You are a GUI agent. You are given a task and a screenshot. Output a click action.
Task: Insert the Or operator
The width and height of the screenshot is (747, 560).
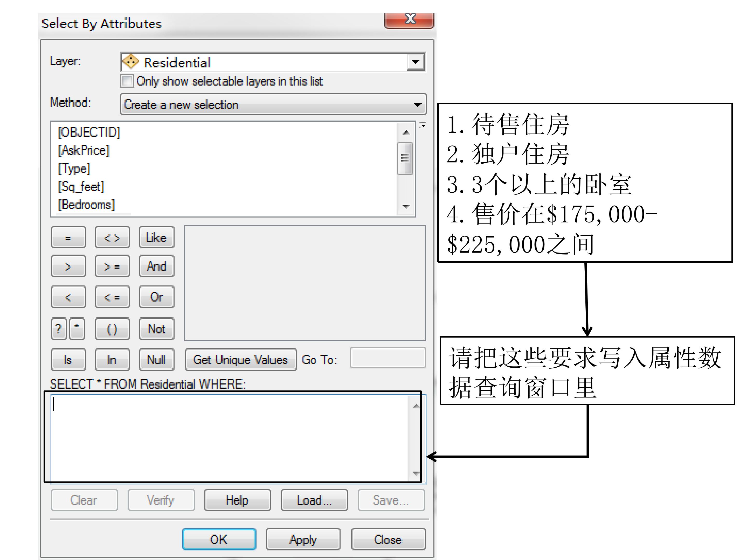point(157,297)
